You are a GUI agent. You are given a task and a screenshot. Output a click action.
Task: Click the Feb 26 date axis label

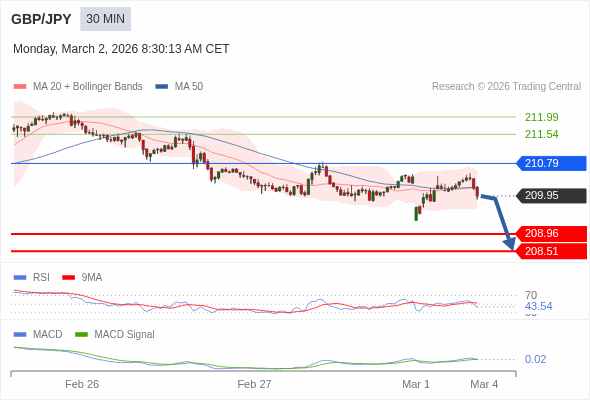coord(82,384)
